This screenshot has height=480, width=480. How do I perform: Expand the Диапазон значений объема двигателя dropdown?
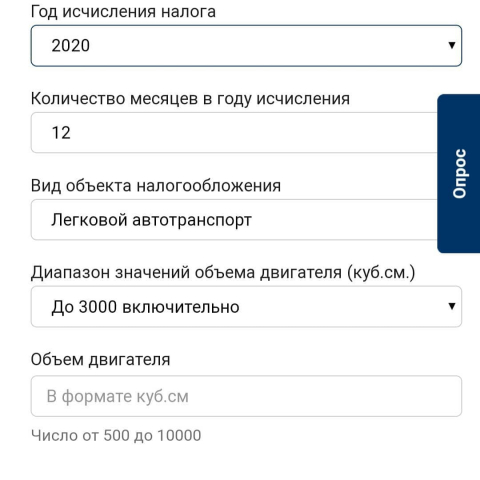click(x=246, y=306)
